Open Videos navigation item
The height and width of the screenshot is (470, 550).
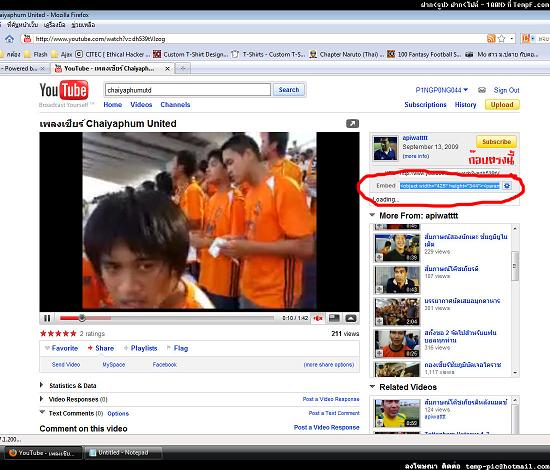(x=141, y=105)
